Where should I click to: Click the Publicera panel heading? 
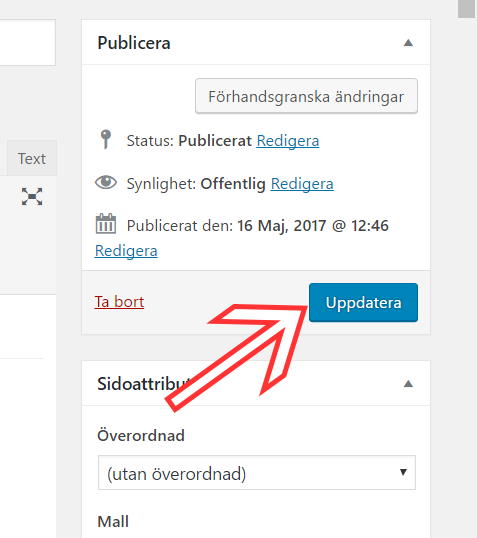pos(134,43)
